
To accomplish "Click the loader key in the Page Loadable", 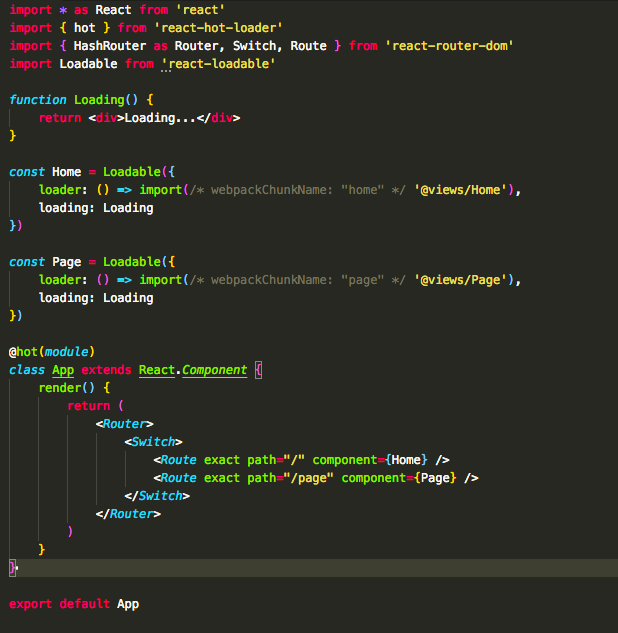I will pos(59,280).
